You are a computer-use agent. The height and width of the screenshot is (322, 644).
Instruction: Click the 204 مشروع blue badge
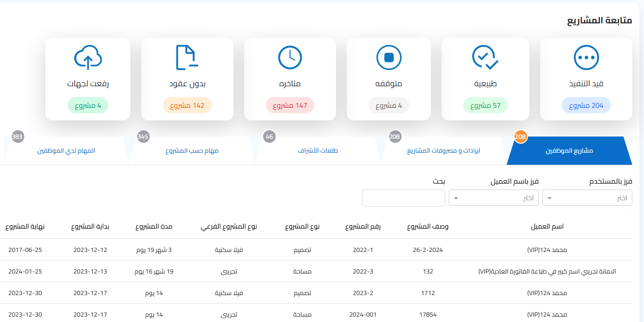pos(586,106)
